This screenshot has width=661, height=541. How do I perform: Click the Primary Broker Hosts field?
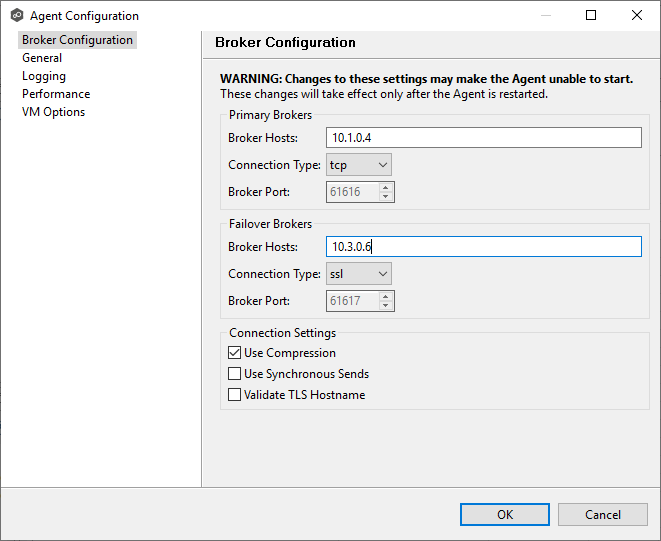point(482,138)
